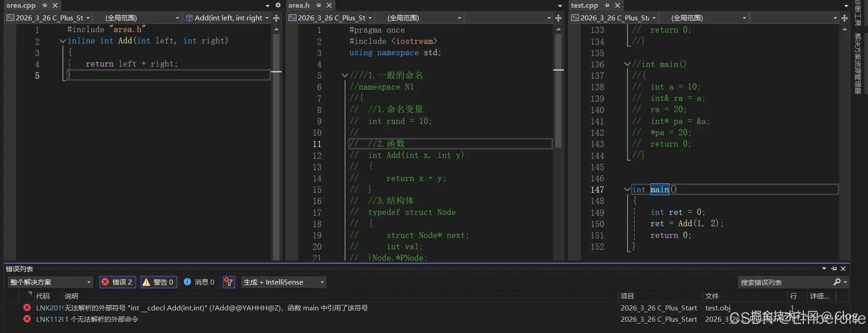Collapse the inline Add function in area.cpp
This screenshot has height=333, width=868.
(x=62, y=41)
